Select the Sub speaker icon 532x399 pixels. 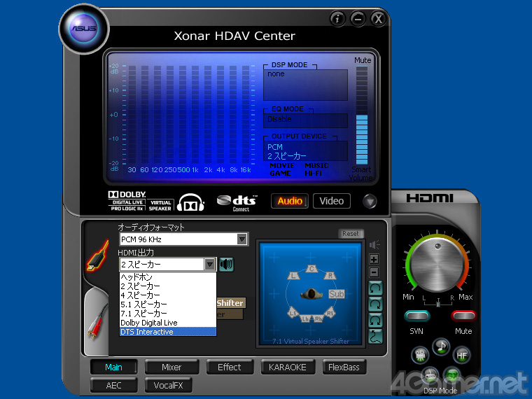(x=336, y=294)
